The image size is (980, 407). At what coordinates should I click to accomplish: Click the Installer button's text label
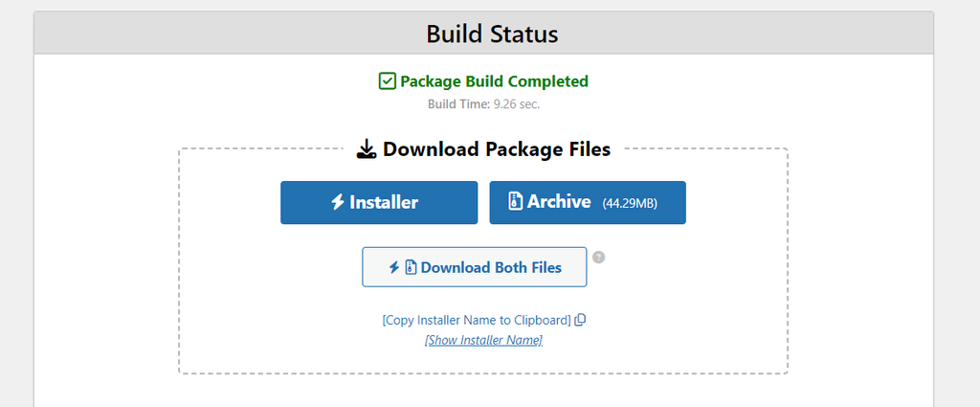384,202
